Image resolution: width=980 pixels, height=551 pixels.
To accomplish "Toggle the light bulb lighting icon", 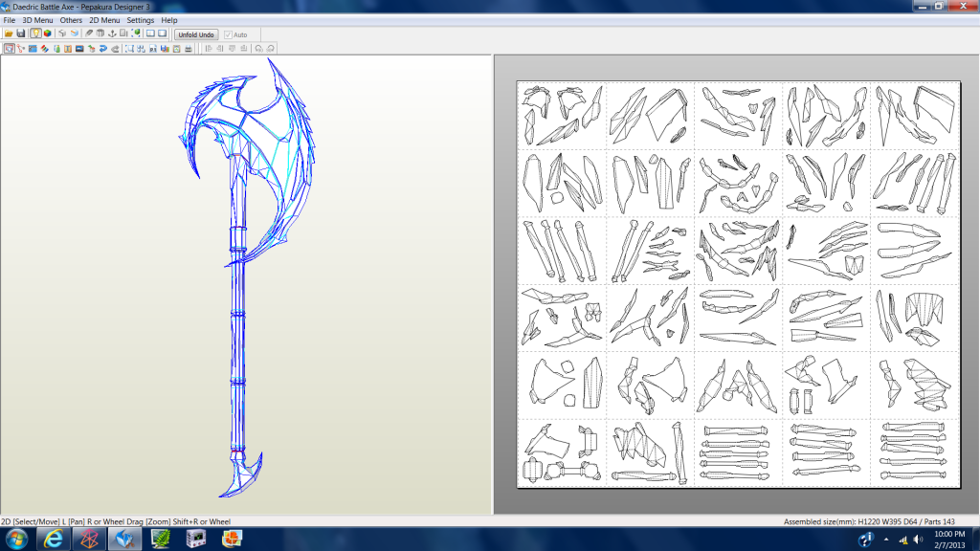I will tap(35, 33).
